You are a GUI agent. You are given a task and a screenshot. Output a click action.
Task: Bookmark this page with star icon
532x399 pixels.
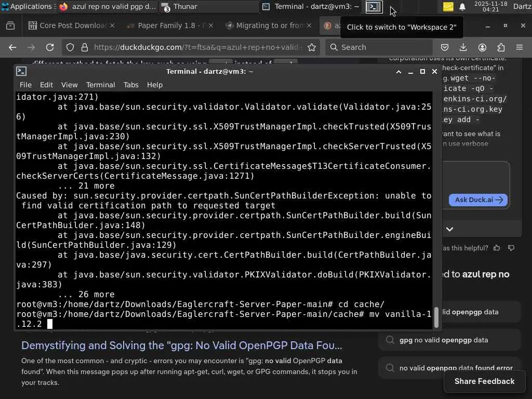pyautogui.click(x=312, y=47)
